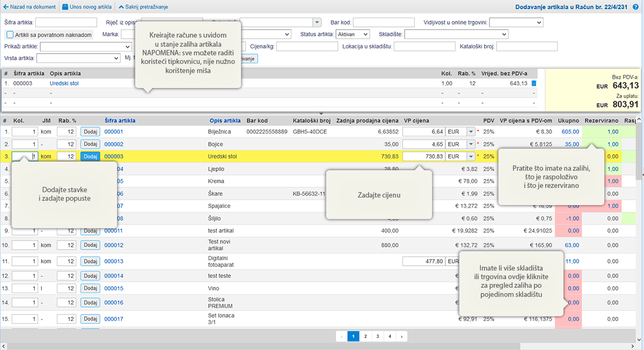Viewport: 644px width, 350px height.
Task: Open Vidljivost u online trgovini dropdown
Action: (516, 22)
